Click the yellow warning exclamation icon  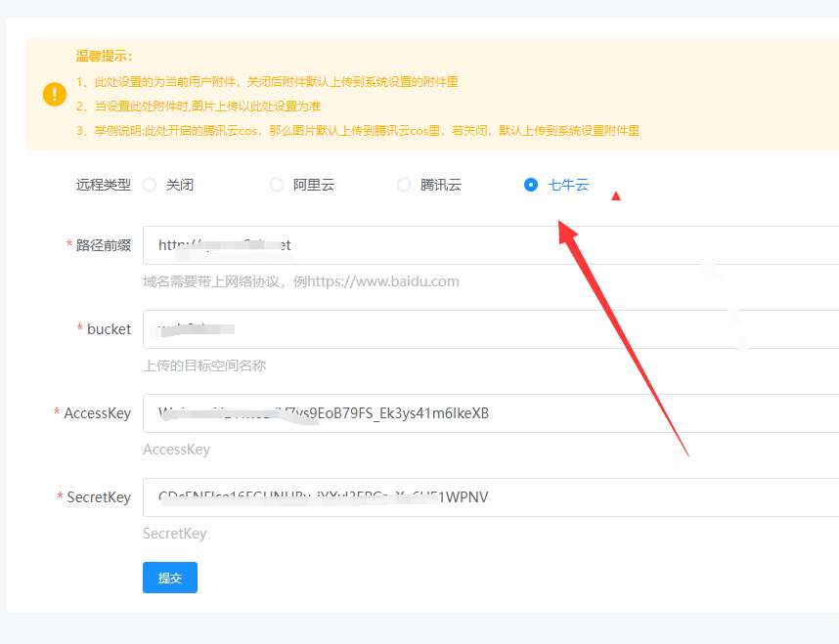coord(55,94)
